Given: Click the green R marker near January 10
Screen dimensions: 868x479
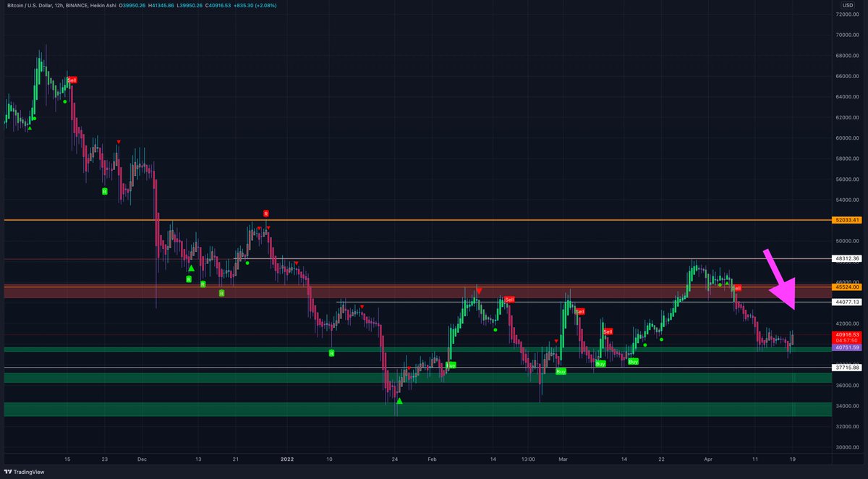Looking at the screenshot, I should [x=332, y=353].
